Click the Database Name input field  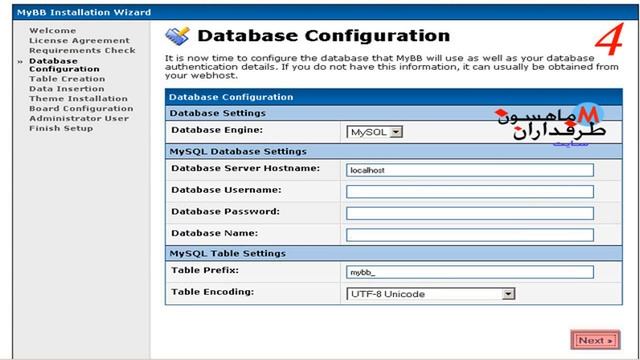pos(470,235)
